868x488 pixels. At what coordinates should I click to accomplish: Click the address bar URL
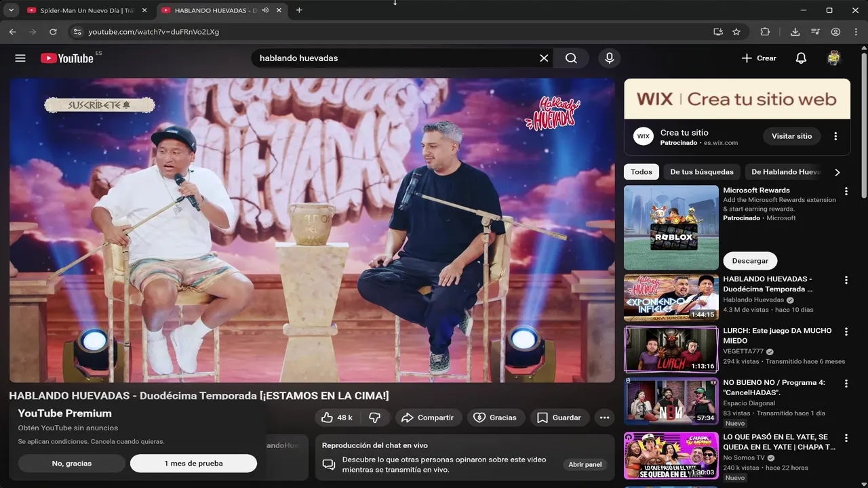pyautogui.click(x=154, y=32)
